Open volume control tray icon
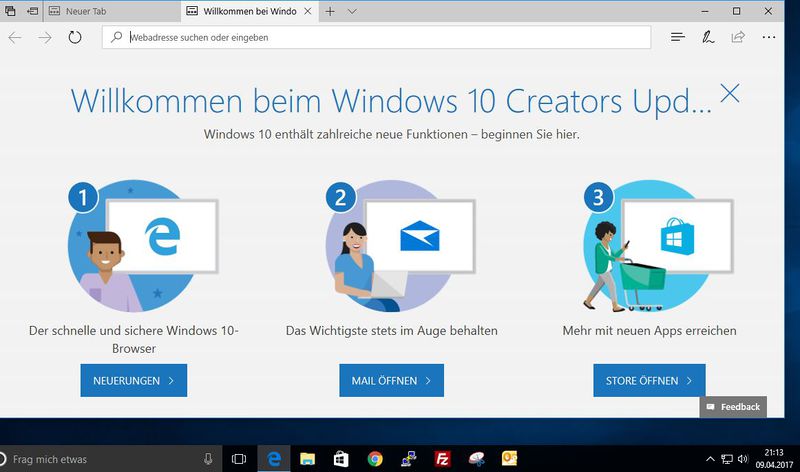 [x=743, y=459]
